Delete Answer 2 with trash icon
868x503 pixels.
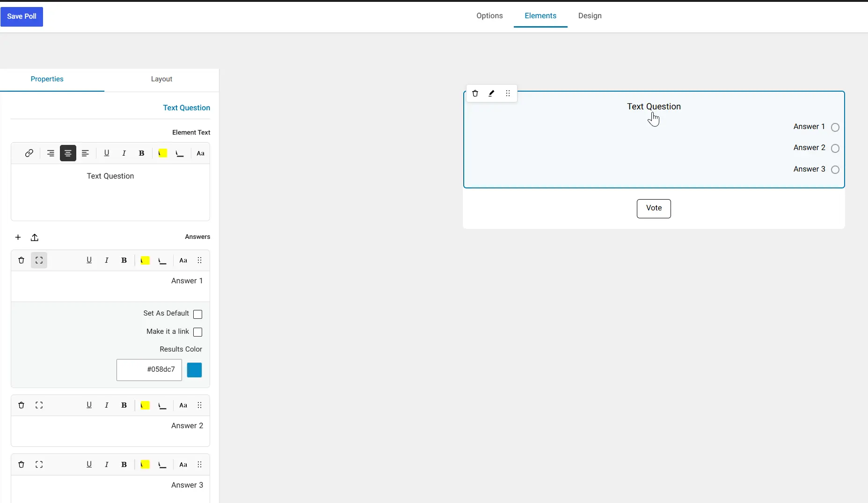21,405
